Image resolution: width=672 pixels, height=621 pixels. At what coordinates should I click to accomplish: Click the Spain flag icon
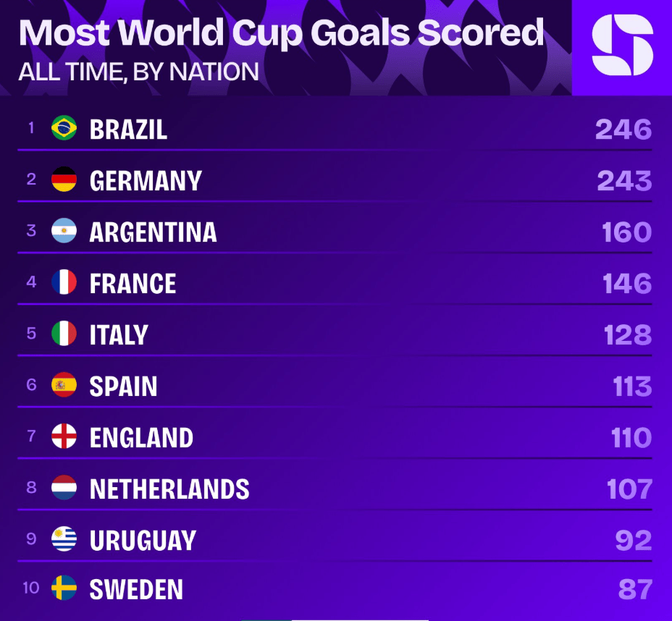point(64,384)
